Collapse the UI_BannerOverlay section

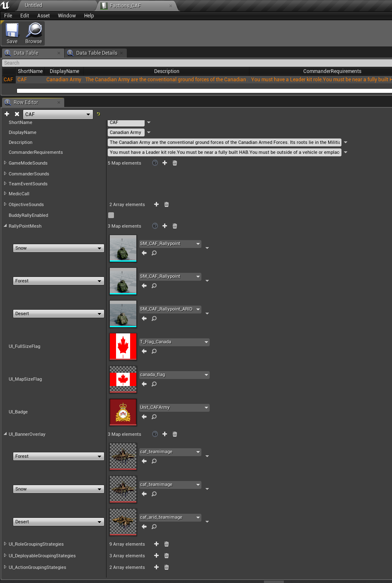point(5,434)
